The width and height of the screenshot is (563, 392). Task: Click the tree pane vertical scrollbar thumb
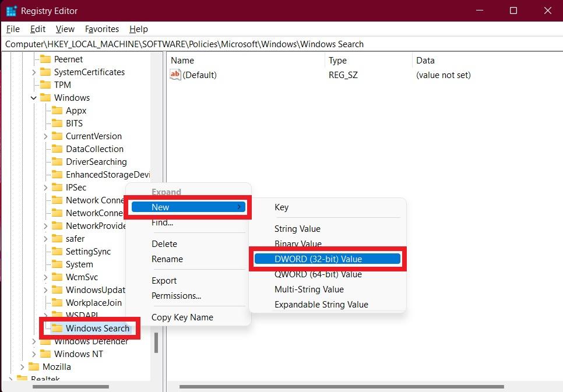tap(156, 342)
